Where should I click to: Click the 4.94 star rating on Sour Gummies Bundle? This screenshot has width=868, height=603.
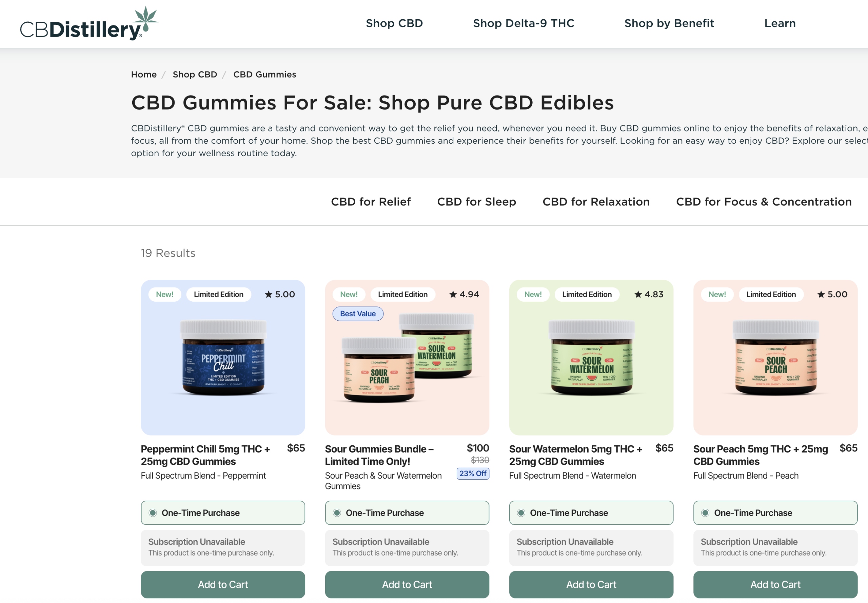click(x=464, y=294)
